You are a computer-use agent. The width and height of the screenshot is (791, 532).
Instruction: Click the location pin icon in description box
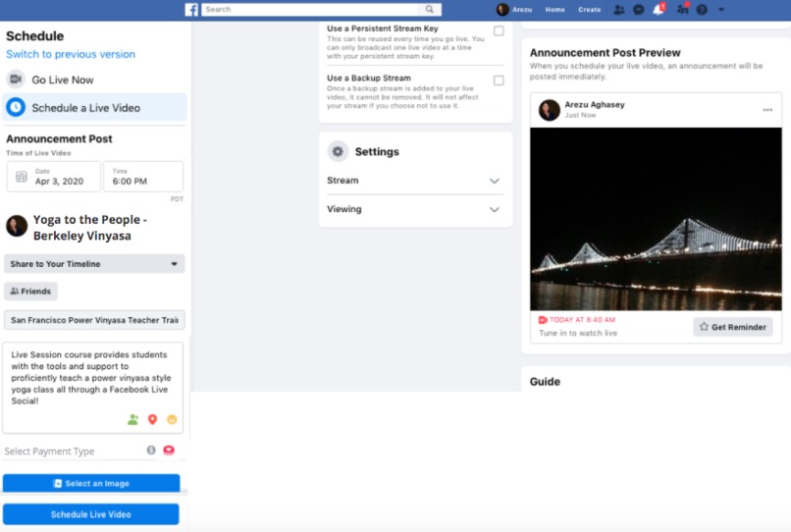[x=152, y=419]
